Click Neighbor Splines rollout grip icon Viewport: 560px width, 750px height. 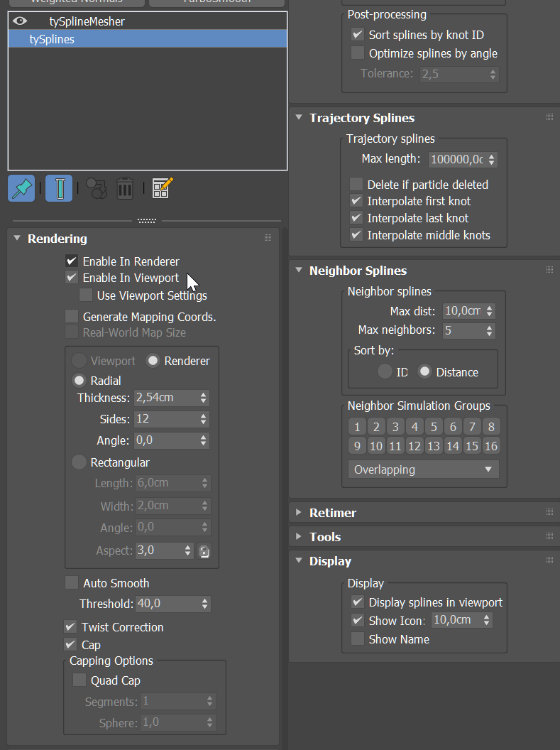[549, 270]
